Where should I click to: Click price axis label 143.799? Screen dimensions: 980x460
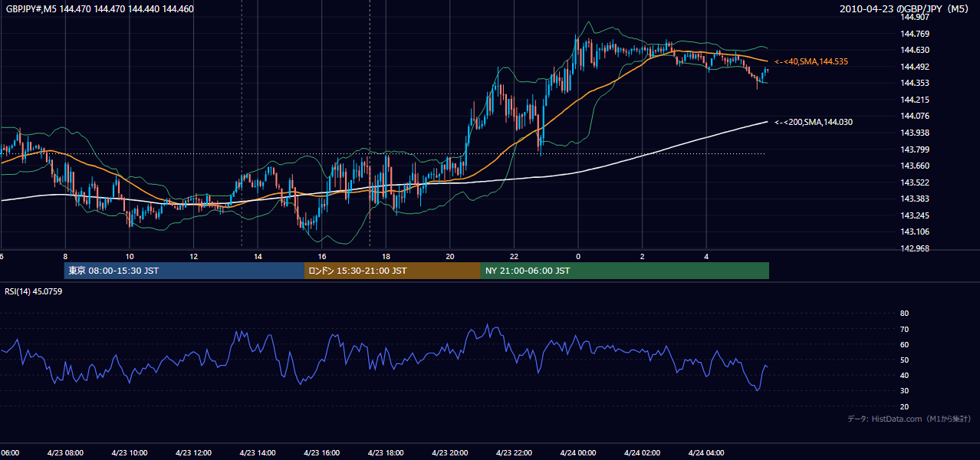click(914, 149)
